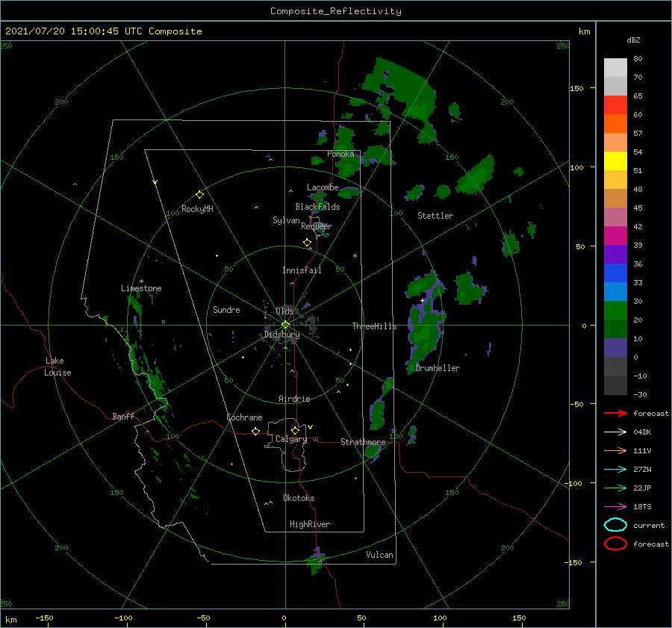Click the blue 33 dBZ color swatch
Viewport: 672px width, 628px height.
[615, 273]
